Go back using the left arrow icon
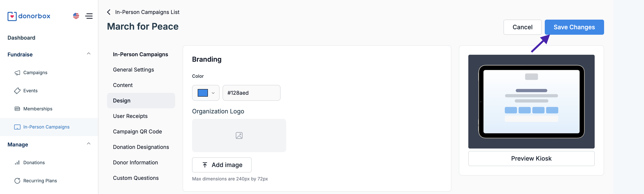The height and width of the screenshot is (194, 644). tap(109, 12)
